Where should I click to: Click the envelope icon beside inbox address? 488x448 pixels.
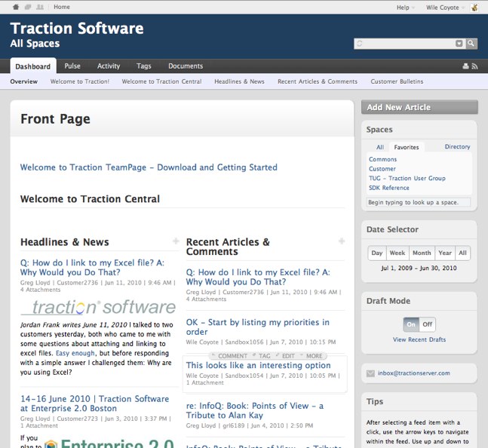point(370,373)
